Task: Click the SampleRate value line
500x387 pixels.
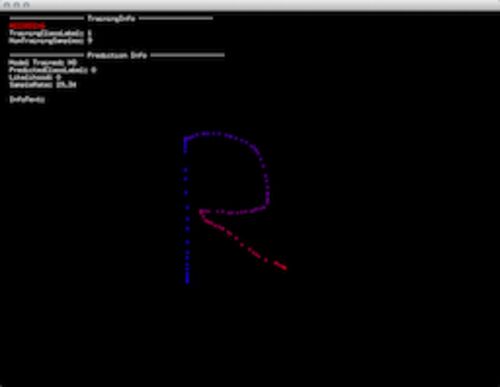Action: [x=42, y=85]
